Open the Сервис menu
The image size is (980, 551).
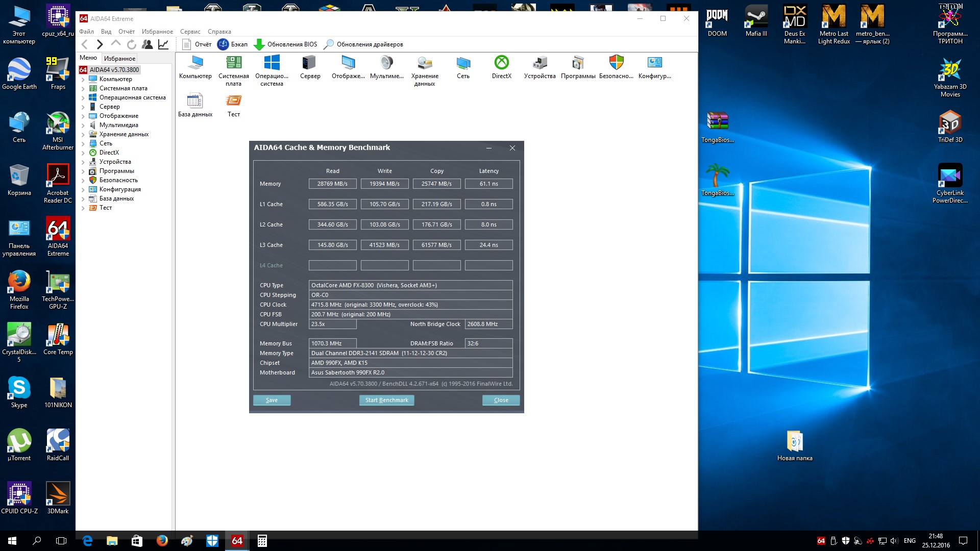click(x=190, y=32)
